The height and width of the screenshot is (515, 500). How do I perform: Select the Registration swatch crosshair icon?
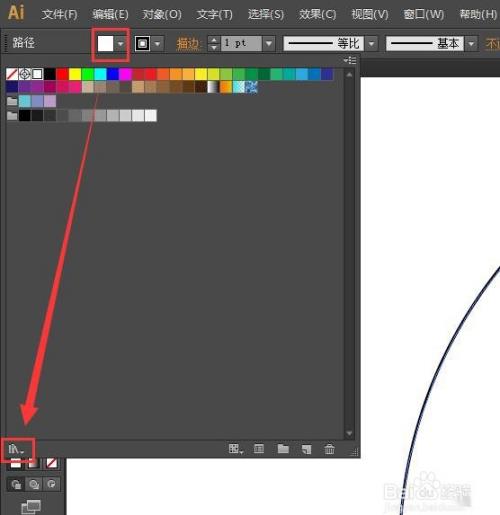tap(25, 74)
